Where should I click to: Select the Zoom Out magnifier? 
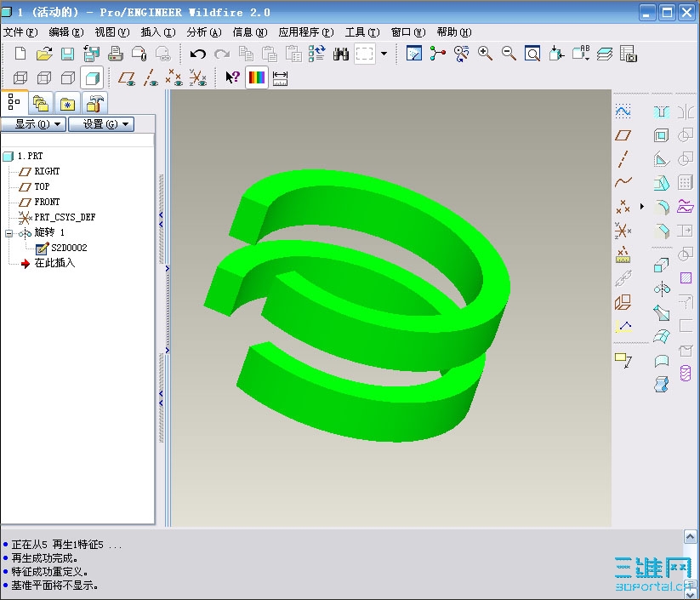point(509,54)
